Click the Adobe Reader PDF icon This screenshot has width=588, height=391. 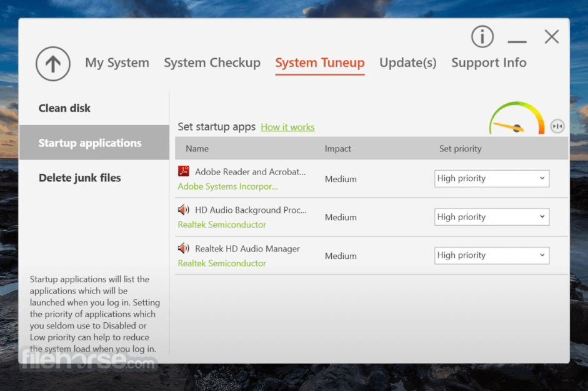point(183,171)
